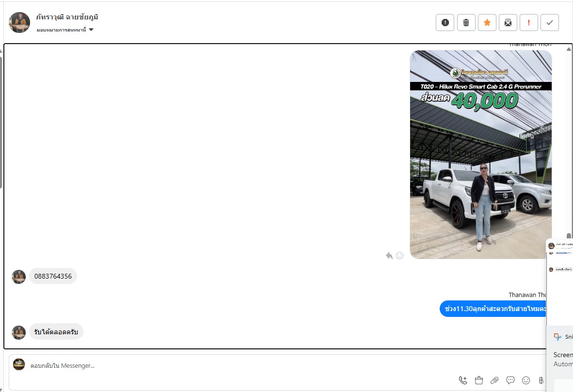Image resolution: width=573 pixels, height=392 pixels.
Task: Click Thanawan sender name label
Action: coord(527,295)
